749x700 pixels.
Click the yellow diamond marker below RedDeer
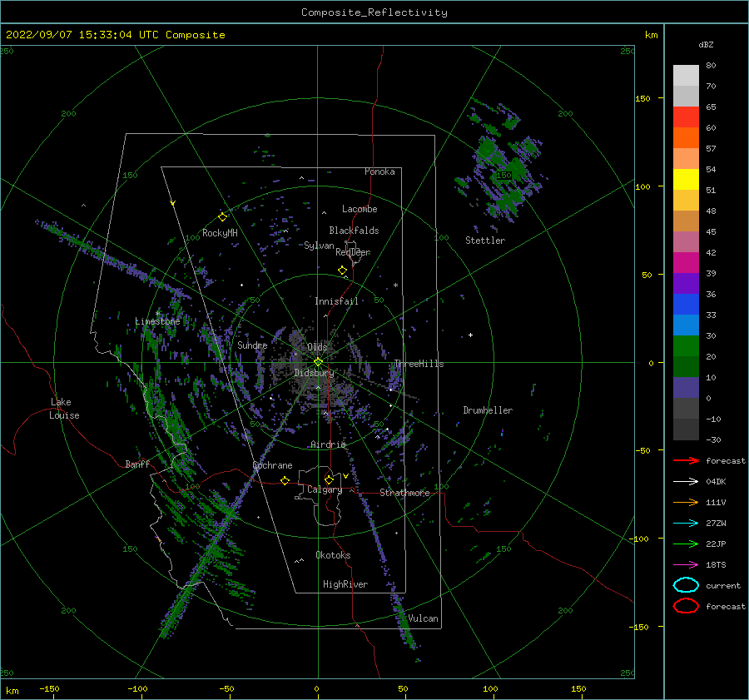342,271
